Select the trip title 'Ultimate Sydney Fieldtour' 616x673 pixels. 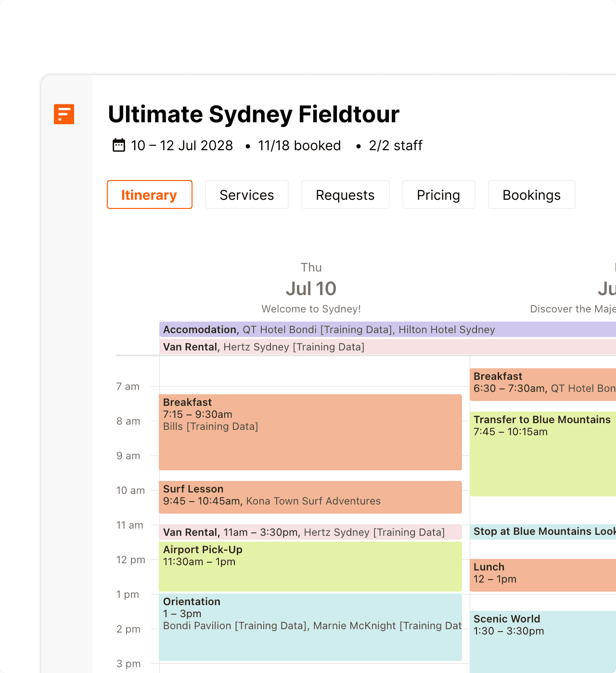[254, 114]
